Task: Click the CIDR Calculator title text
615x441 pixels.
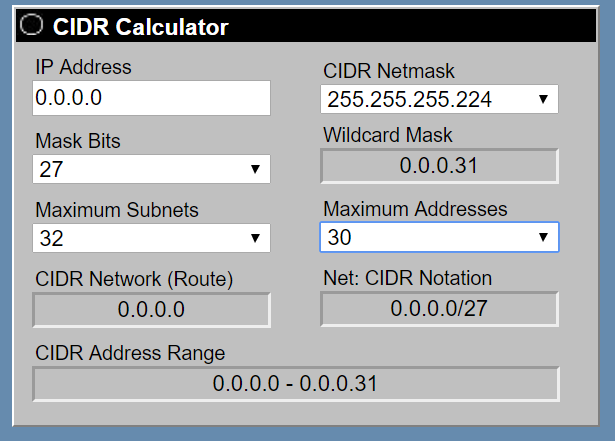Action: (x=141, y=28)
